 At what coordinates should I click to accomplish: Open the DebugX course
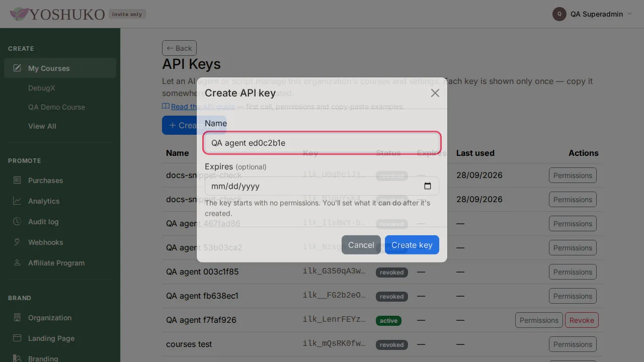click(42, 88)
